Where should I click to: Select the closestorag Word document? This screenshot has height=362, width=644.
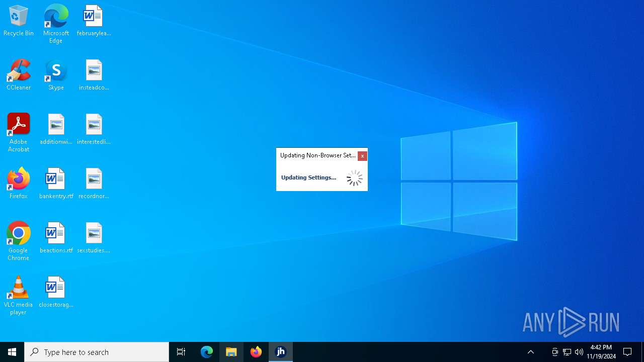56,292
